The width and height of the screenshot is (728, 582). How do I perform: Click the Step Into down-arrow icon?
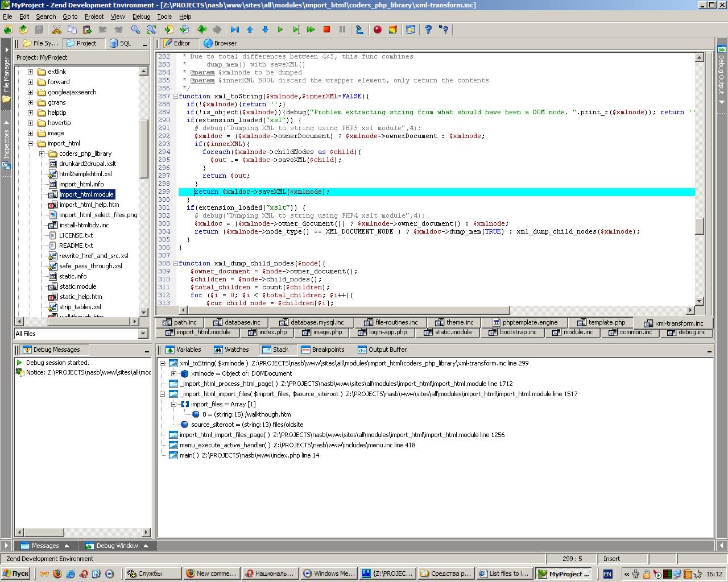pos(265,30)
